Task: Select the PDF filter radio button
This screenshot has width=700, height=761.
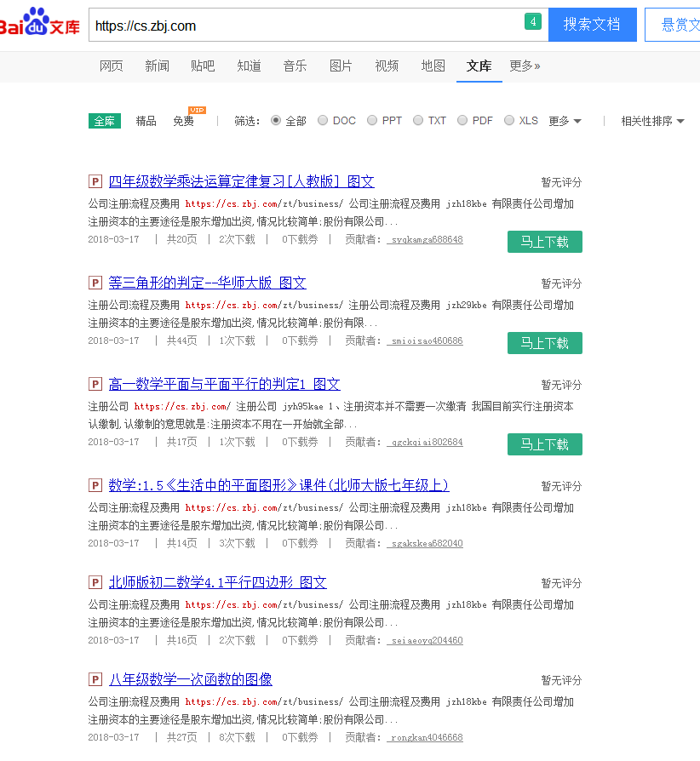Action: click(x=462, y=121)
